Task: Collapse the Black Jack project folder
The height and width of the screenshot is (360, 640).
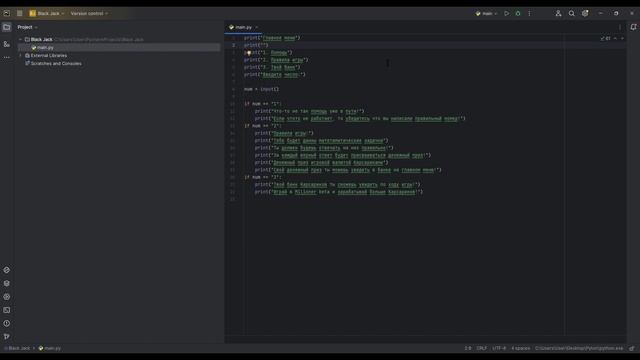Action: pos(20,40)
